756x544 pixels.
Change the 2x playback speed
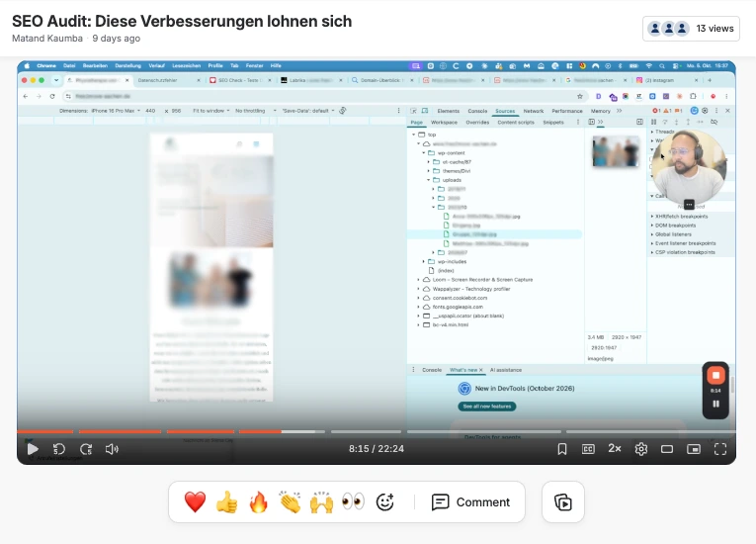615,448
